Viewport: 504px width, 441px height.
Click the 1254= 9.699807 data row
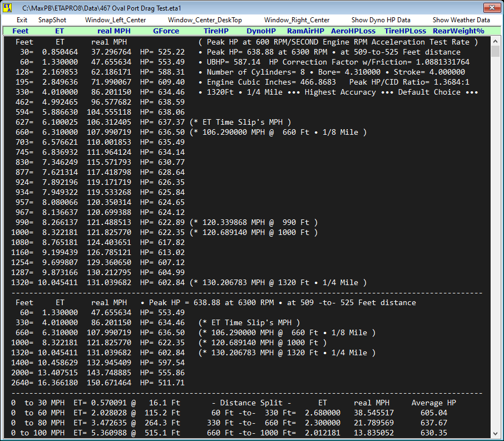(x=98, y=262)
